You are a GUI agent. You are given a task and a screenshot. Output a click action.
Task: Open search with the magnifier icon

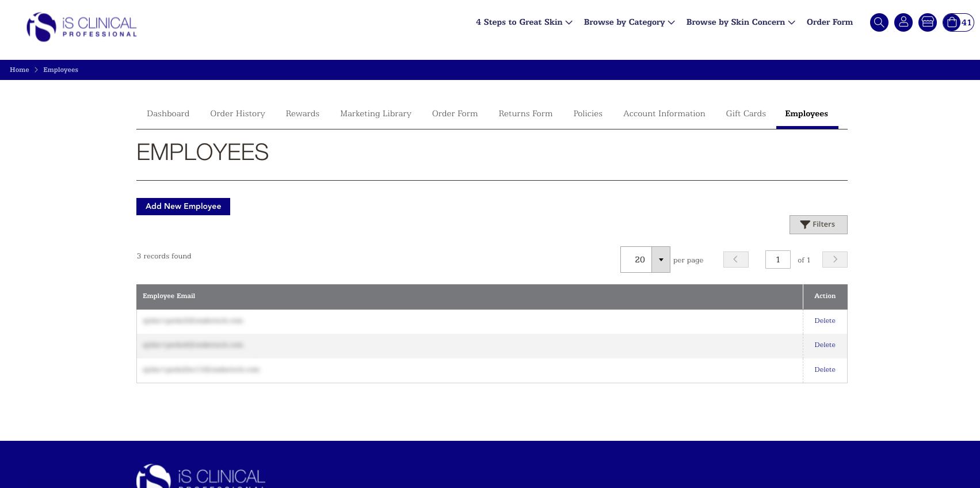point(879,22)
